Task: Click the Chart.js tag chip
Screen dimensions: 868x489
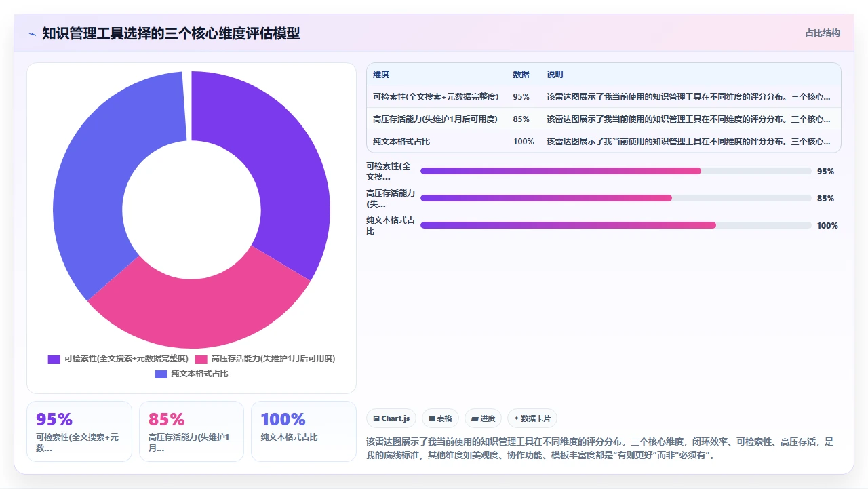Action: point(391,418)
